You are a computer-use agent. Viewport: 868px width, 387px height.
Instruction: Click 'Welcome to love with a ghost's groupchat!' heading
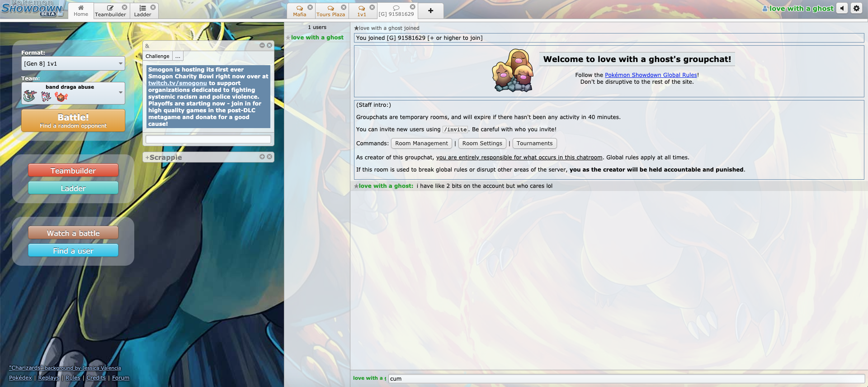pos(637,59)
